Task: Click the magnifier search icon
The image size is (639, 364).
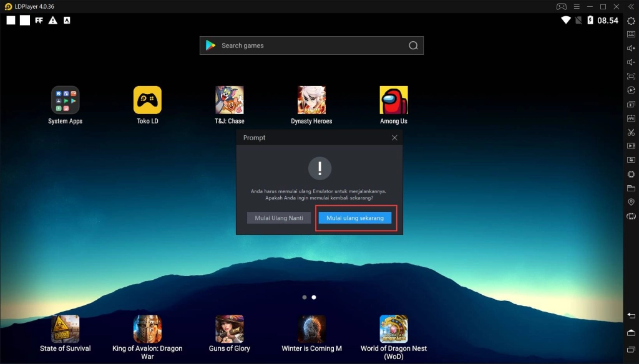Action: (413, 45)
